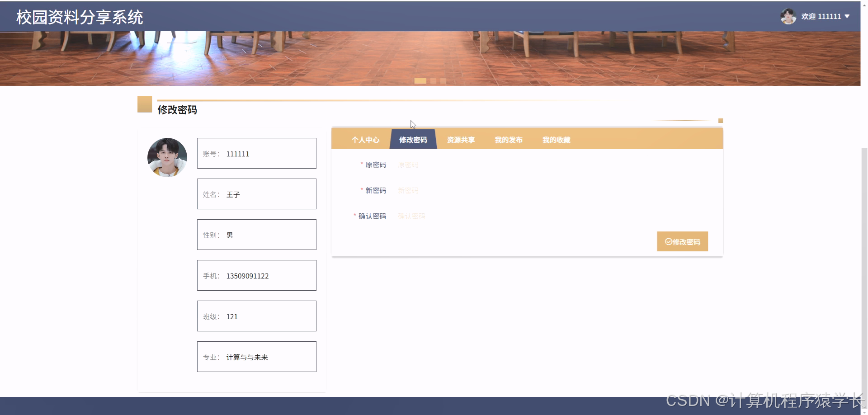This screenshot has height=415, width=868.
Task: Switch to the 资源共享 tab
Action: (460, 140)
